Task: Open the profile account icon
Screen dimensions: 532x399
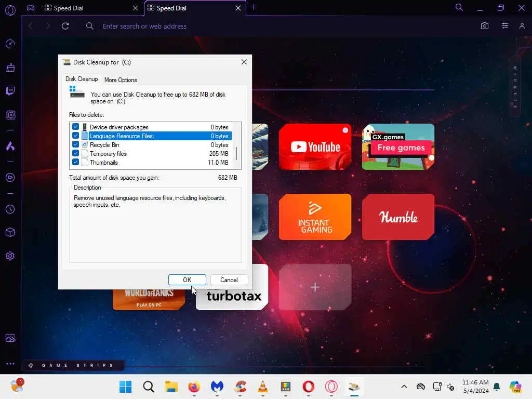Action: coord(522,26)
